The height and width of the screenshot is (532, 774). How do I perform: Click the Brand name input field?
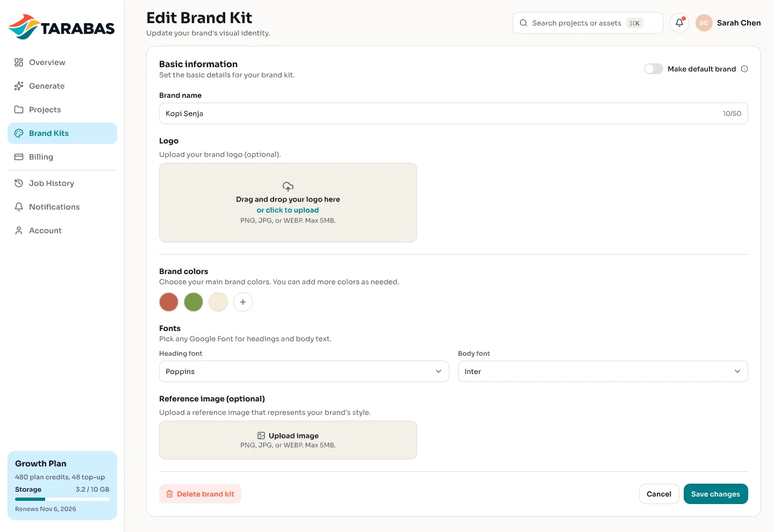point(454,113)
